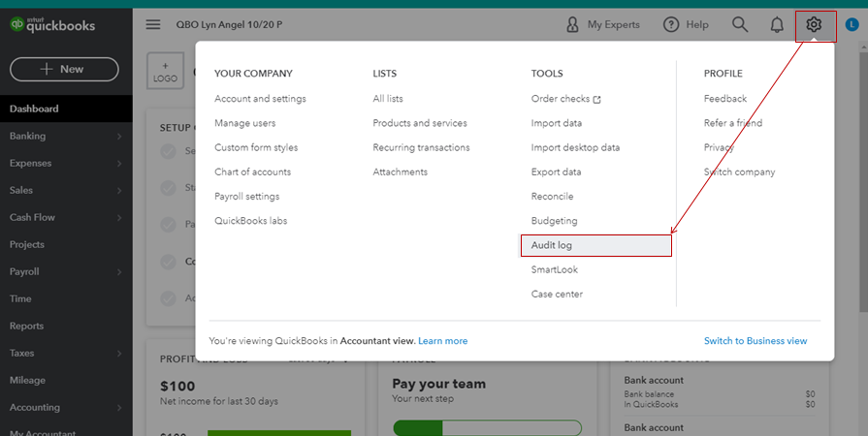Image resolution: width=868 pixels, height=436 pixels.
Task: Click Feedback under Profile
Action: tap(725, 99)
